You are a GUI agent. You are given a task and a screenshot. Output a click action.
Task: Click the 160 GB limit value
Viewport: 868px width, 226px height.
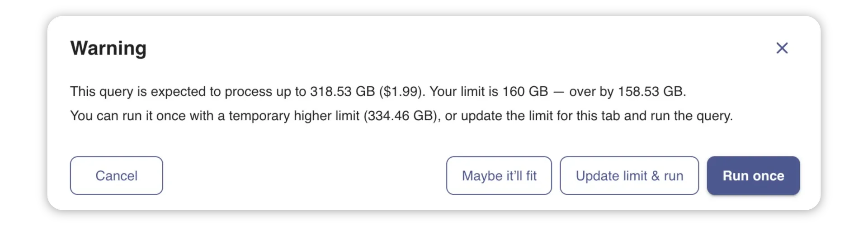pyautogui.click(x=525, y=92)
